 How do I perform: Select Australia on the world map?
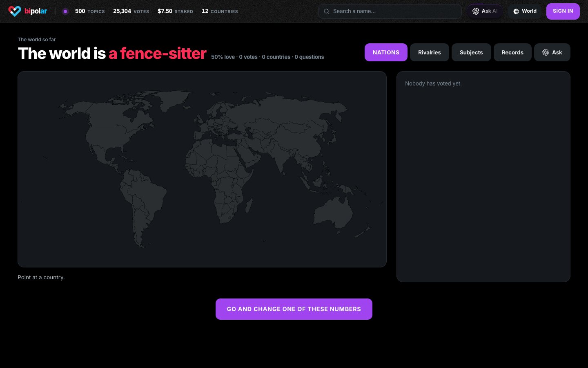334,213
